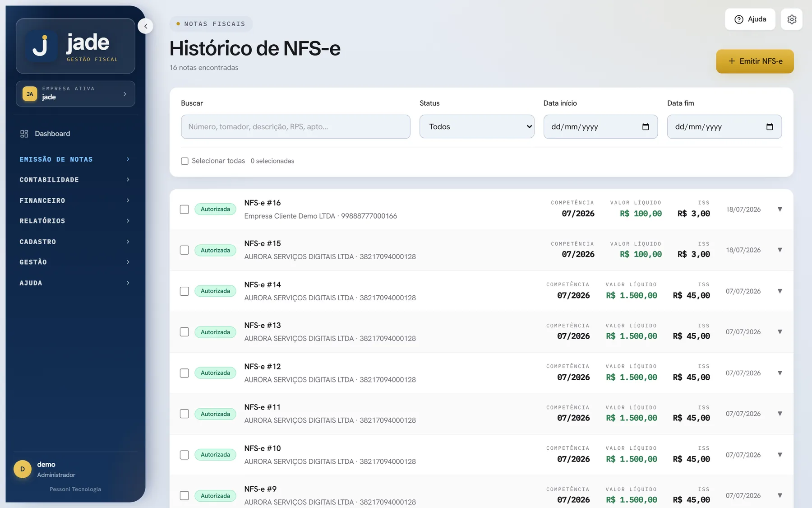Click the 18/07/2026 date on NFS-e #16
This screenshot has height=508, width=812.
(x=743, y=210)
